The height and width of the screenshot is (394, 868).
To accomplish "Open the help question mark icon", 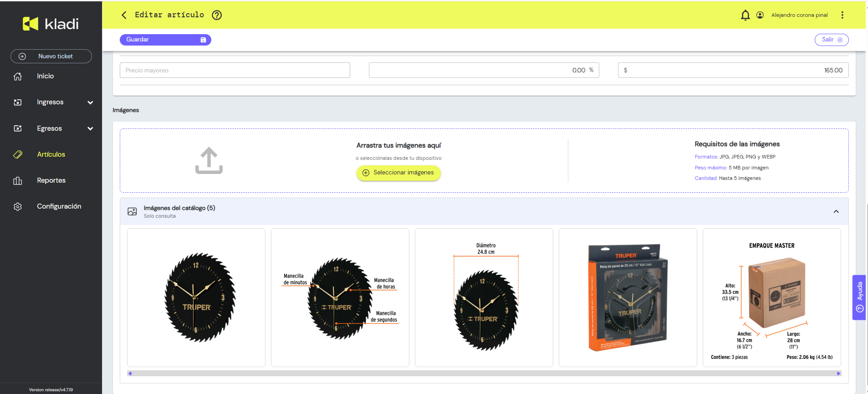I will tap(217, 15).
